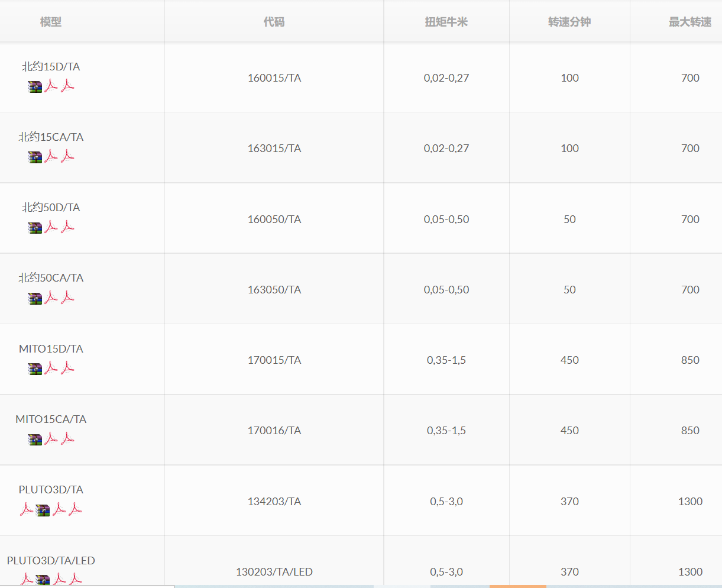This screenshot has width=722, height=588.
Task: Select the model name 北约15D/TA
Action: (x=51, y=67)
